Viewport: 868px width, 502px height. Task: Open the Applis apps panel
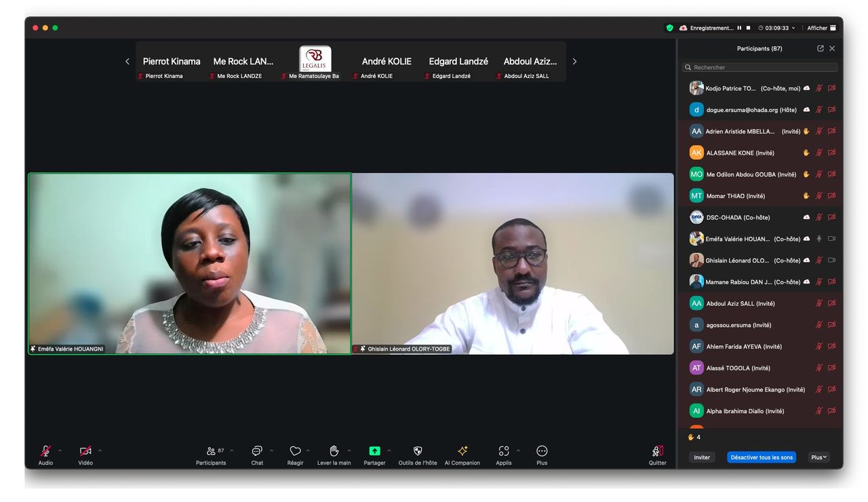(x=504, y=455)
